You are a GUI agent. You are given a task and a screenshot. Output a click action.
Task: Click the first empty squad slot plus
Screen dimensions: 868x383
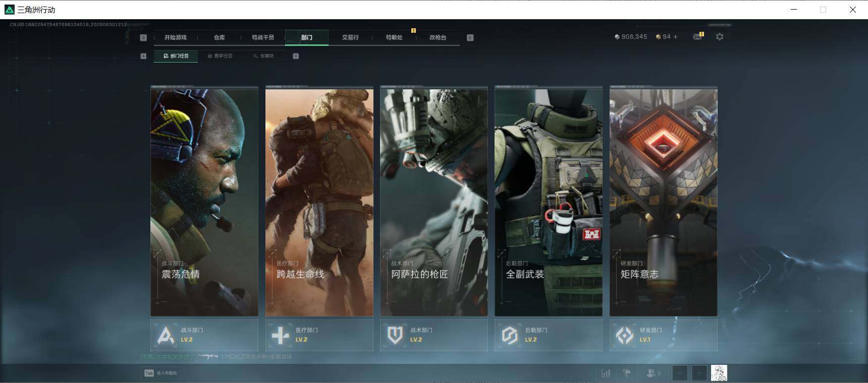[680, 373]
